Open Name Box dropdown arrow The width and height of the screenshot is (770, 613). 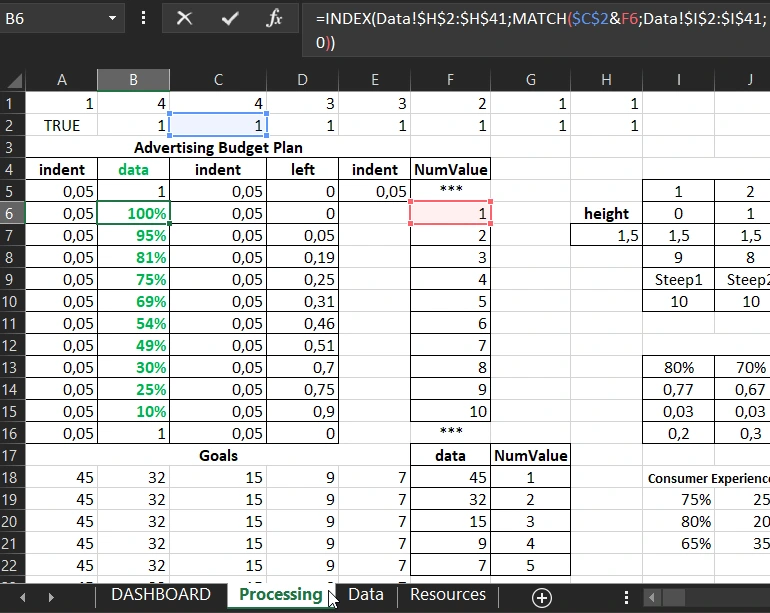[112, 19]
